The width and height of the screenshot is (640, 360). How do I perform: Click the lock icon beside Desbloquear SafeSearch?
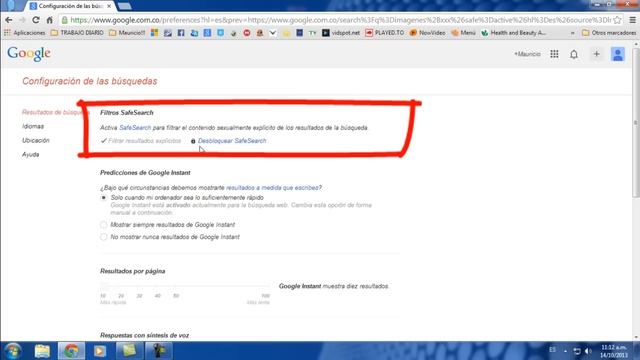click(x=193, y=141)
